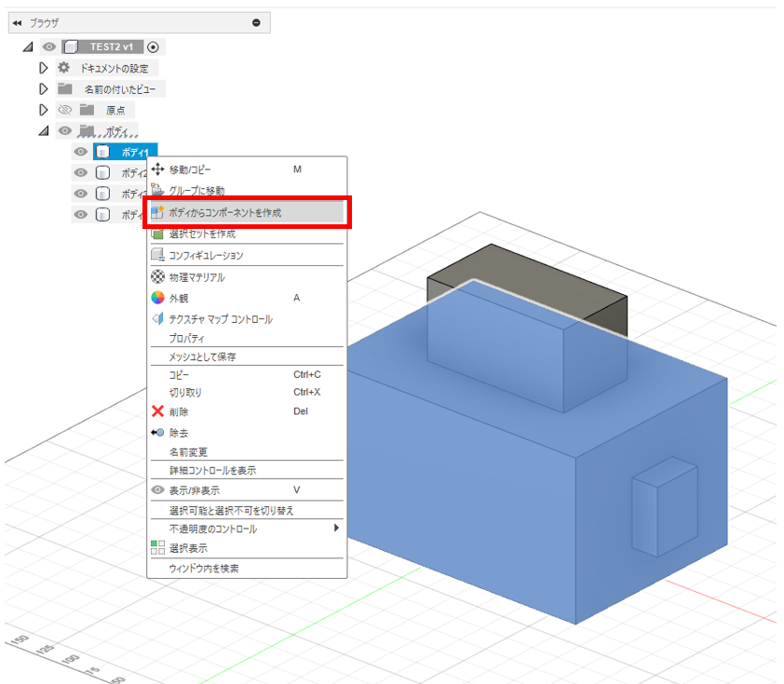Click the ボディ4 body icon
The image size is (784, 684).
(102, 215)
